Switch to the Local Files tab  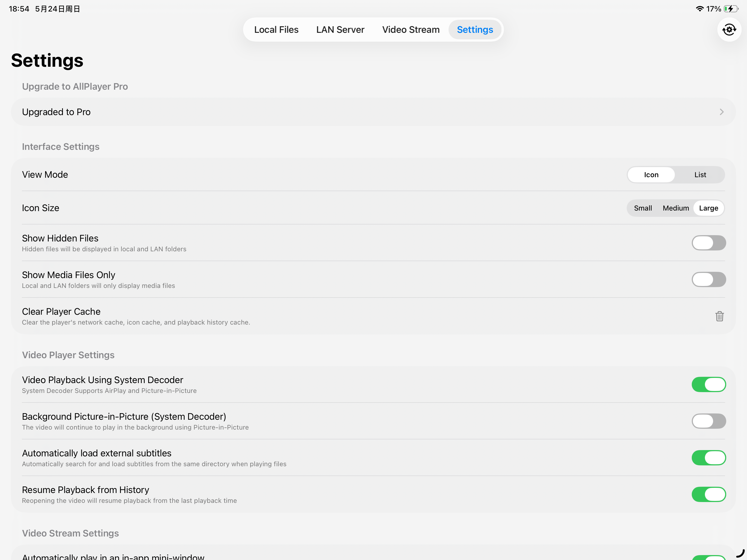(276, 30)
